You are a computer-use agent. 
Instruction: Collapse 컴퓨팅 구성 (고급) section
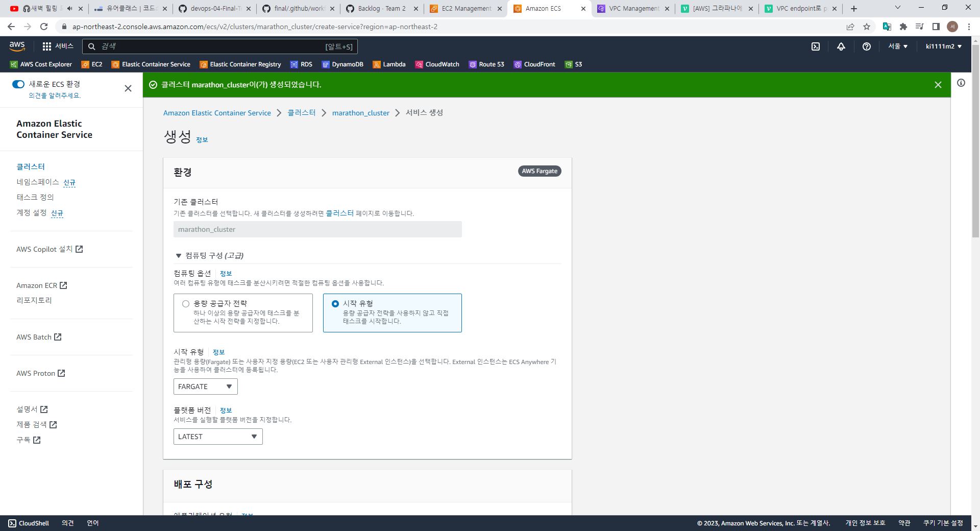[209, 255]
